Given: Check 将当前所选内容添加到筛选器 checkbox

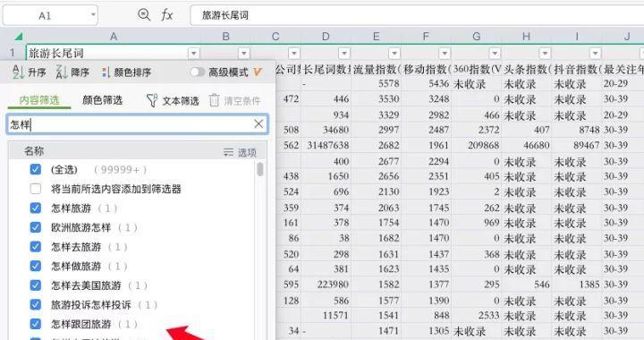Looking at the screenshot, I should click(36, 189).
